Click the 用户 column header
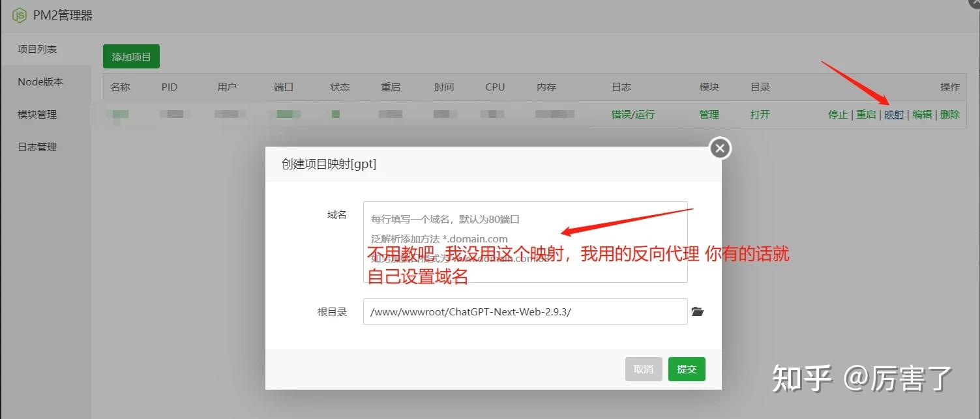Viewport: 980px width, 419px height. 227,87
